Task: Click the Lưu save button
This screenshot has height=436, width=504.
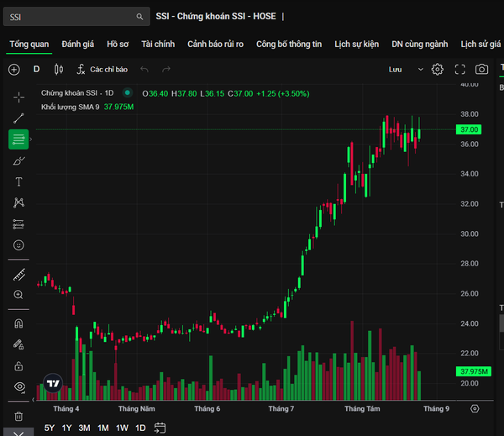Action: point(396,70)
